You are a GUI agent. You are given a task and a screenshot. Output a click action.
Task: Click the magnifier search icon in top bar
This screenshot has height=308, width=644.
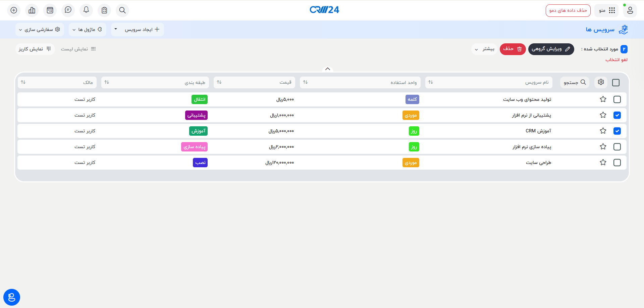point(122,10)
